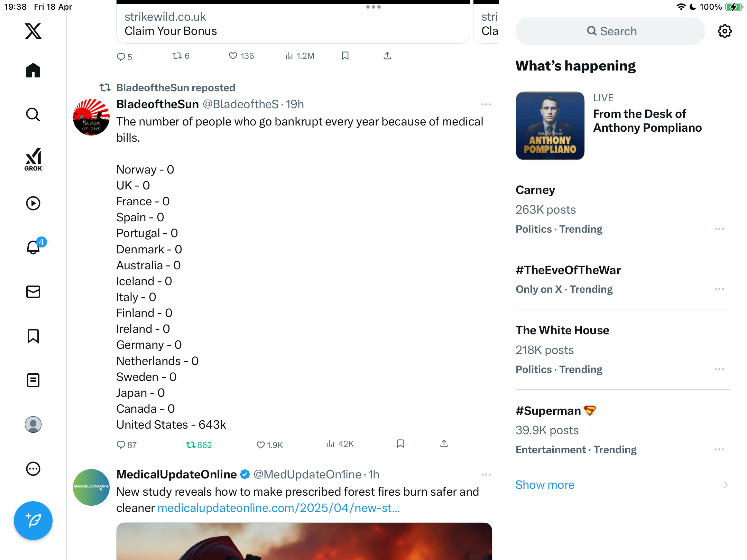Screen dimensions: 747x560
Task: Open the Anthony Pompliano live thumbnail
Action: pos(550,125)
